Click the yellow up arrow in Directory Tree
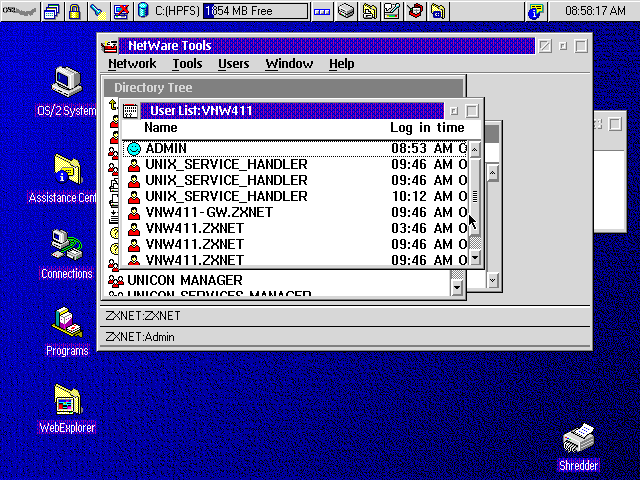 click(113, 105)
